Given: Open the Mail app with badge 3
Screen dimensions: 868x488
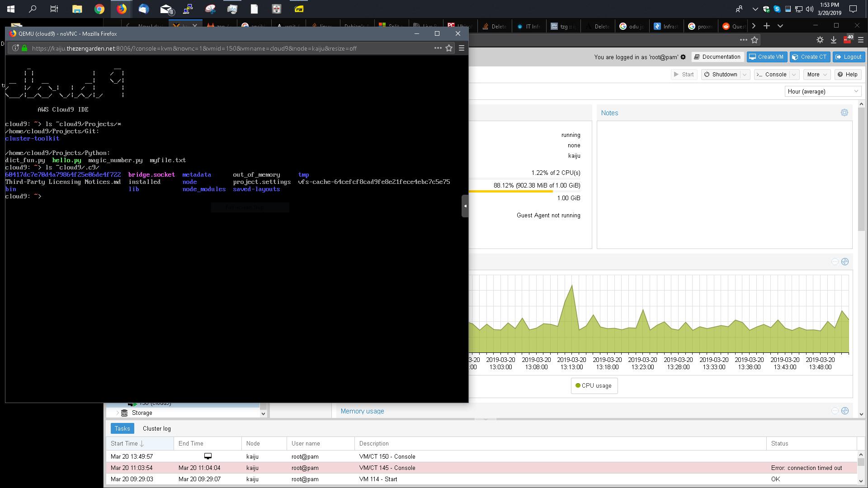Looking at the screenshot, I should point(166,9).
